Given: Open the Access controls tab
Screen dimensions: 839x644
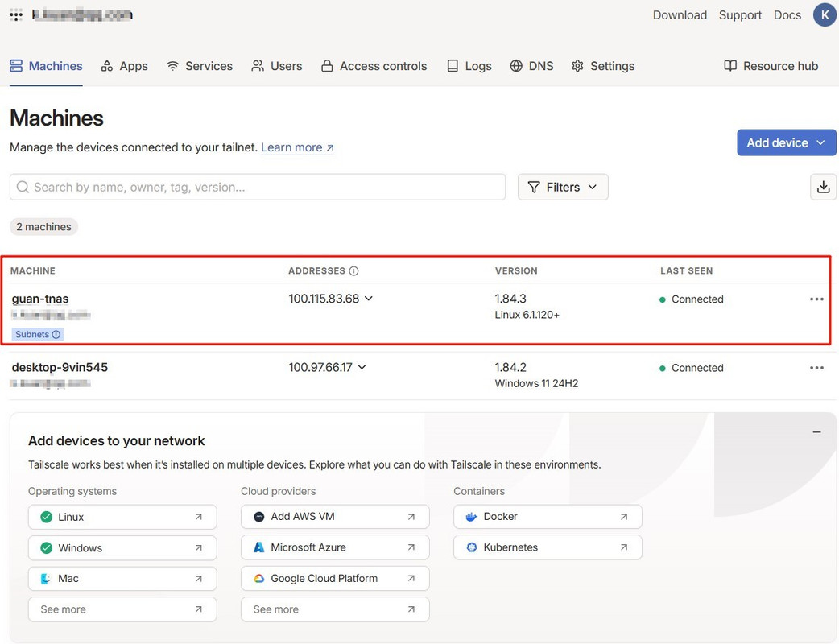Looking at the screenshot, I should pyautogui.click(x=374, y=66).
